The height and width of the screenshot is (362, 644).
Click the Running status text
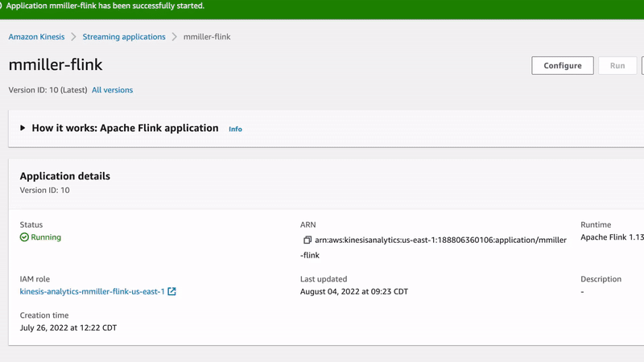tap(46, 237)
